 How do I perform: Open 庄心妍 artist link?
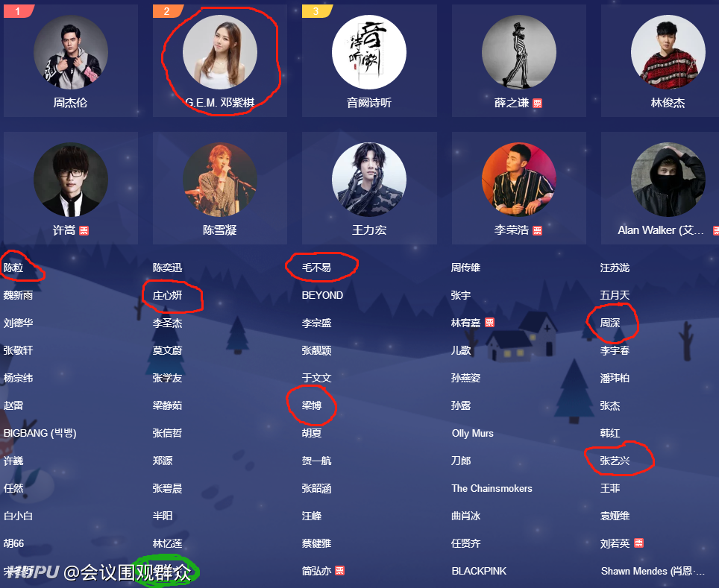click(167, 295)
